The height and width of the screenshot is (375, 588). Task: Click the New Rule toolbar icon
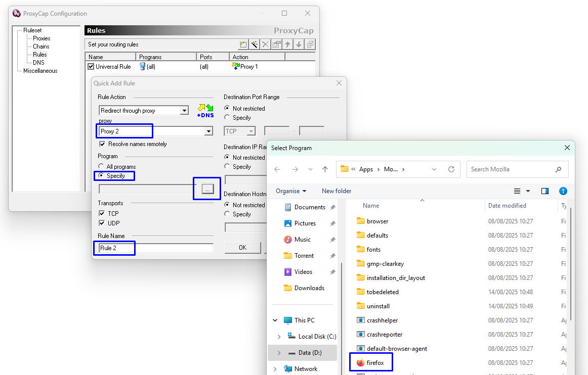pyautogui.click(x=243, y=44)
